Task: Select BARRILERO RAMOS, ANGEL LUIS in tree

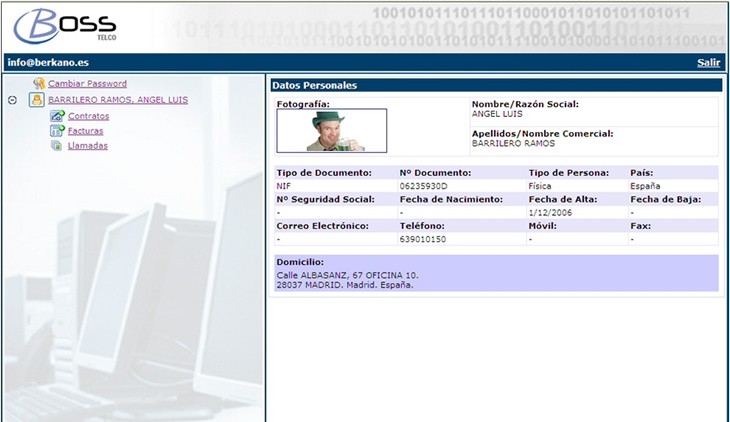Action: pyautogui.click(x=117, y=100)
